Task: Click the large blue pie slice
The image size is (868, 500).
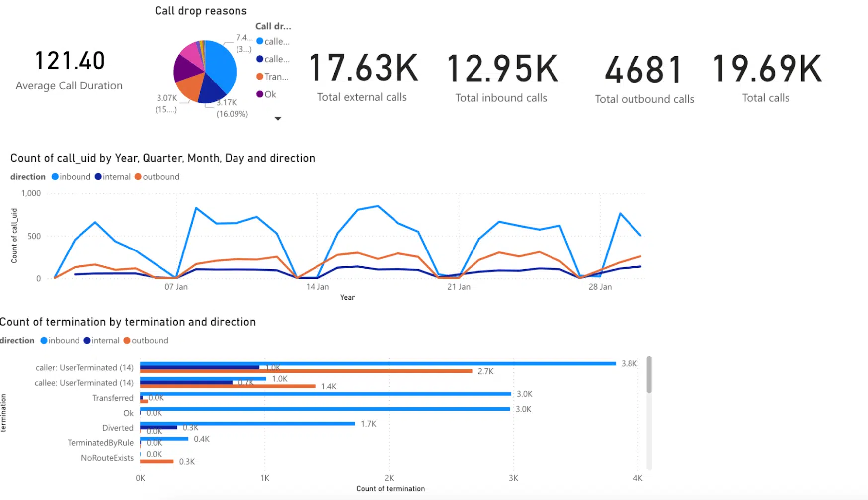Action: point(221,67)
